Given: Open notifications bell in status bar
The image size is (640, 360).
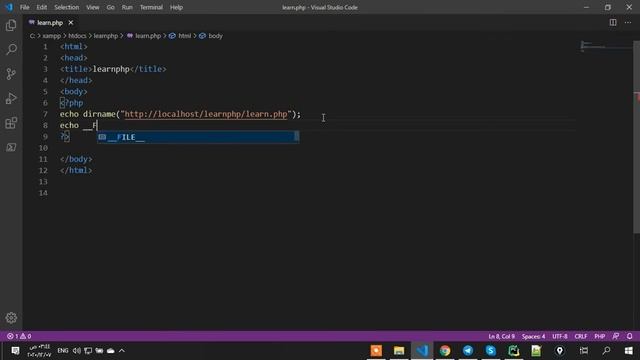Looking at the screenshot, I should pyautogui.click(x=629, y=336).
